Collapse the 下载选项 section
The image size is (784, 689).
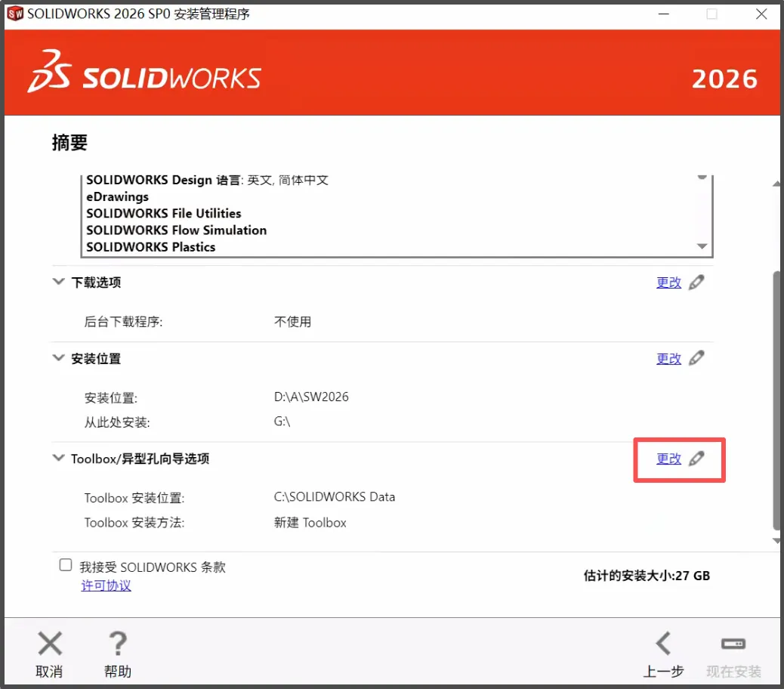pos(58,282)
